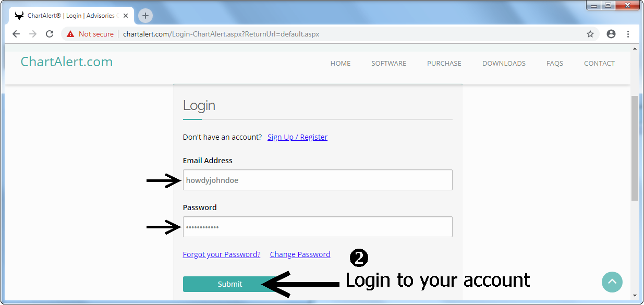Click the Forgot your Password link
644x305 pixels.
pos(222,254)
